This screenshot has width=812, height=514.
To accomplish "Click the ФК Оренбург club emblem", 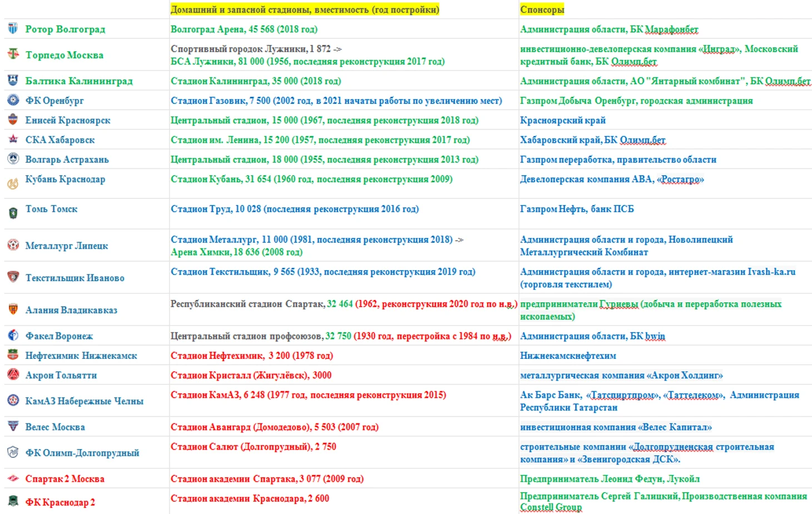I will click(x=13, y=100).
